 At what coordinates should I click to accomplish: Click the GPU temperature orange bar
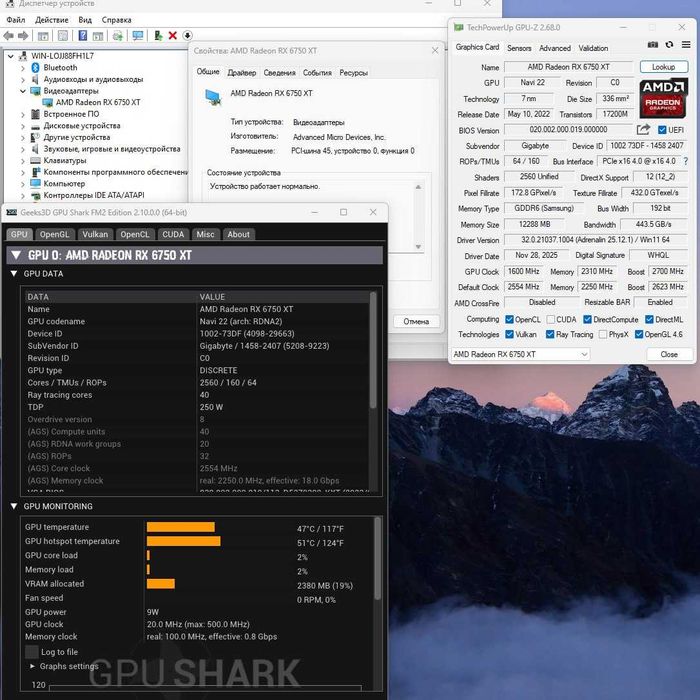(181, 527)
